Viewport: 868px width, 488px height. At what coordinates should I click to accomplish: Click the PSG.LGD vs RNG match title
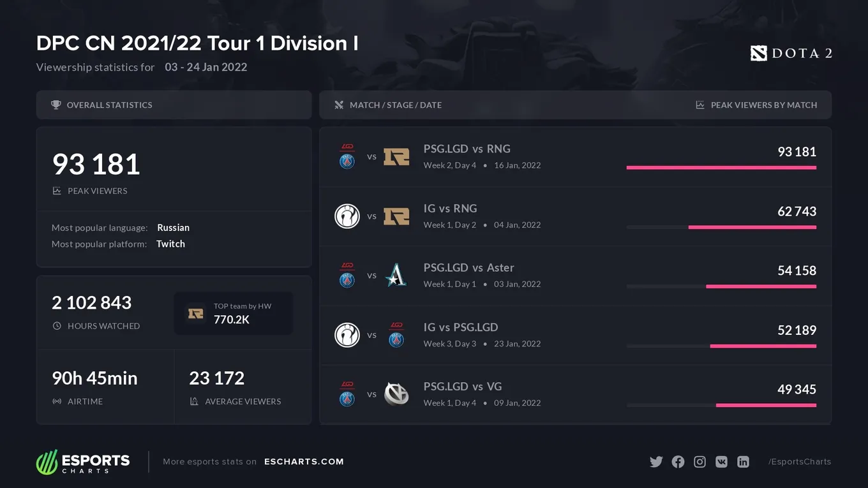coord(467,149)
